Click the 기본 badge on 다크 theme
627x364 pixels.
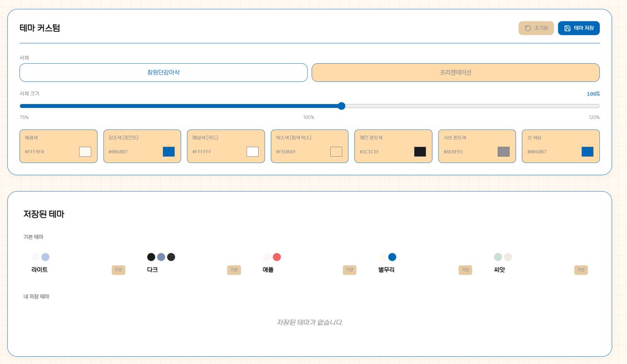tap(234, 270)
